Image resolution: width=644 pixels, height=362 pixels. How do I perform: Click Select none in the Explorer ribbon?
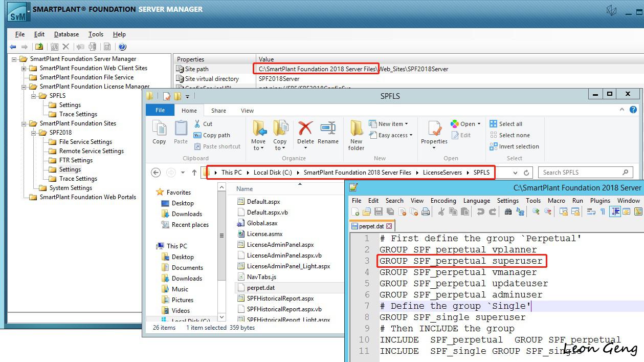pos(509,135)
